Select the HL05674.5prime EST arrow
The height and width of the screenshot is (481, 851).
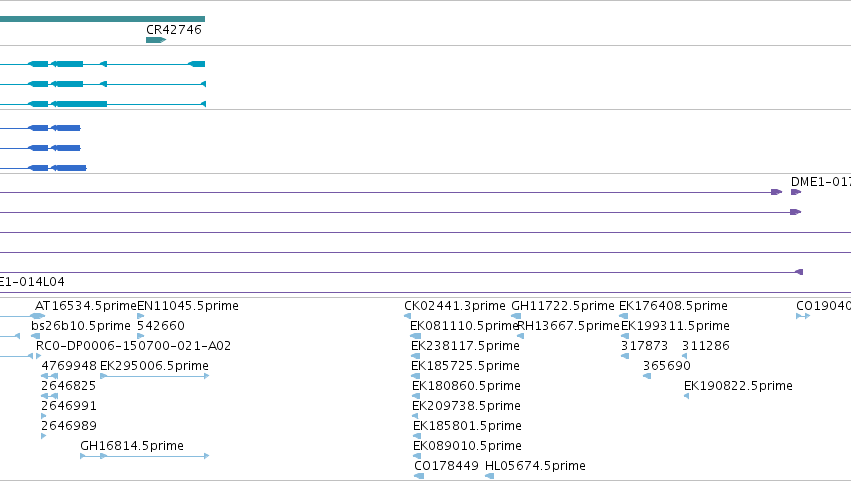[490, 476]
